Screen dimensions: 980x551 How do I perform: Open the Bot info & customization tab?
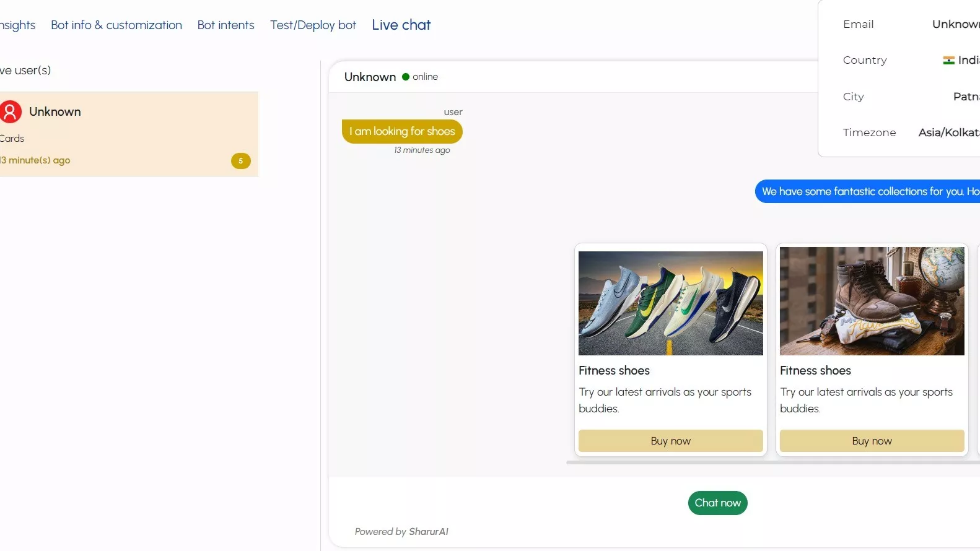click(x=116, y=25)
